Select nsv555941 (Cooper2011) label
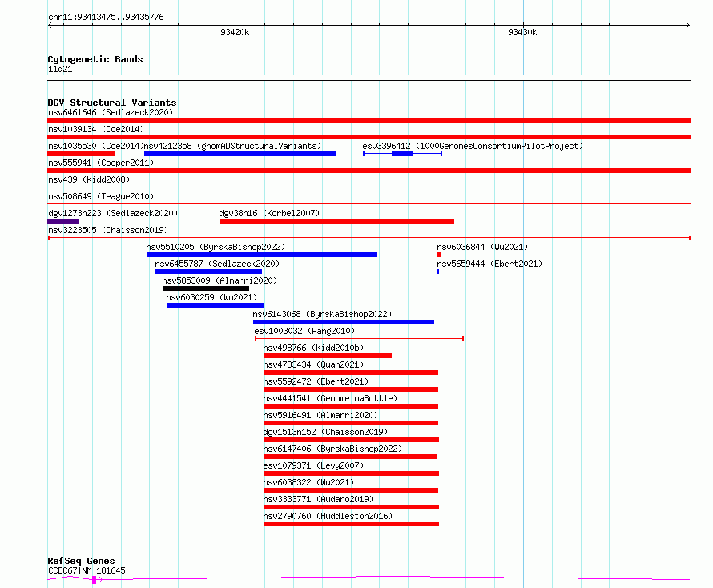 [x=101, y=163]
